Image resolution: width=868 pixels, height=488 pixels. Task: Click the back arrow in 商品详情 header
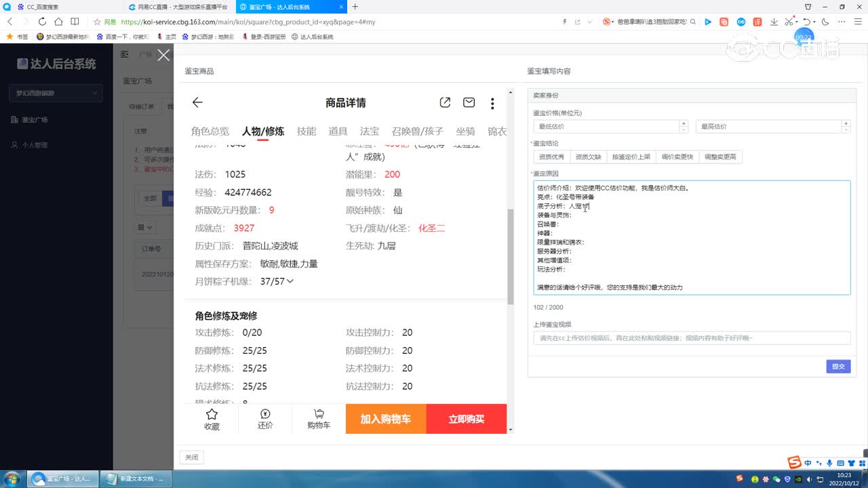pyautogui.click(x=197, y=102)
